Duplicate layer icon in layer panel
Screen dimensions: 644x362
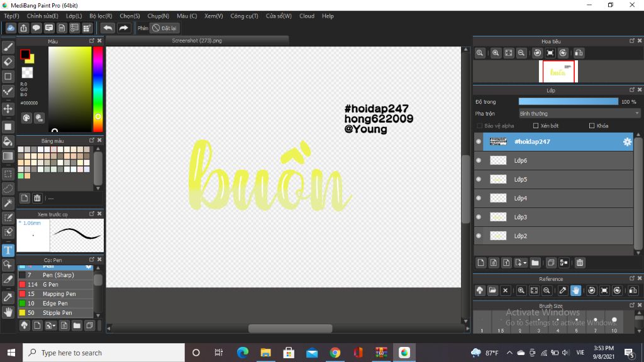pos(551,263)
